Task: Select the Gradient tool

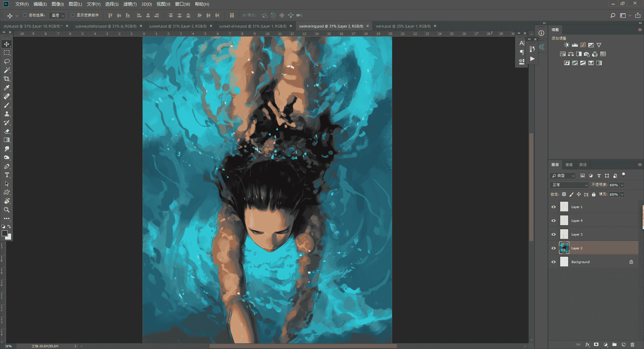Action: (x=7, y=140)
